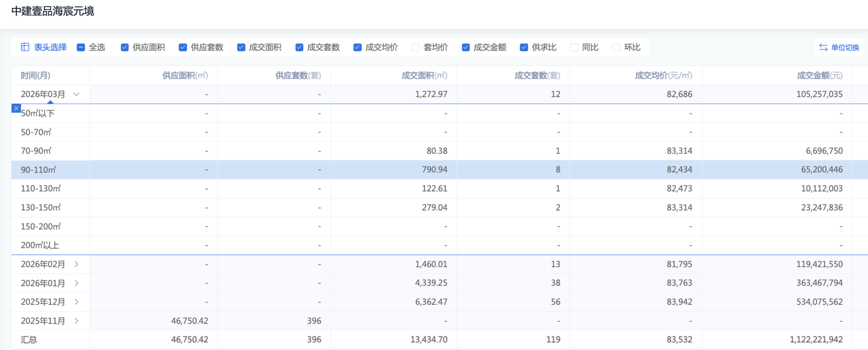This screenshot has height=350, width=868.
Task: Uncheck the 供应面积 checkbox
Action: point(125,48)
